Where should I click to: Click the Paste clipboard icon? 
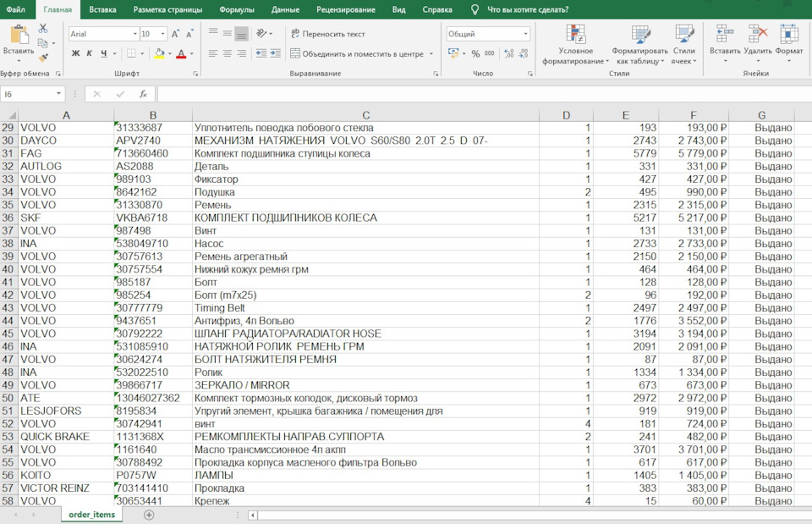point(19,36)
